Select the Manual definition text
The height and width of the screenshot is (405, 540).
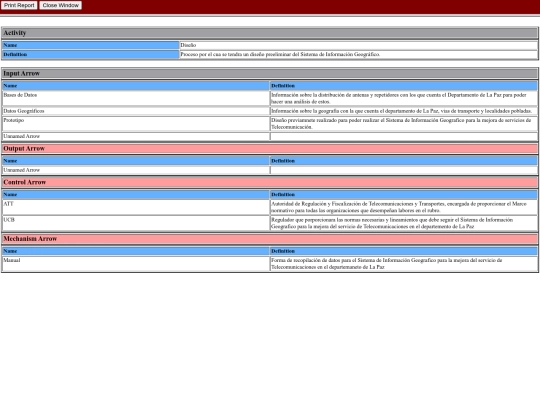tap(386, 263)
